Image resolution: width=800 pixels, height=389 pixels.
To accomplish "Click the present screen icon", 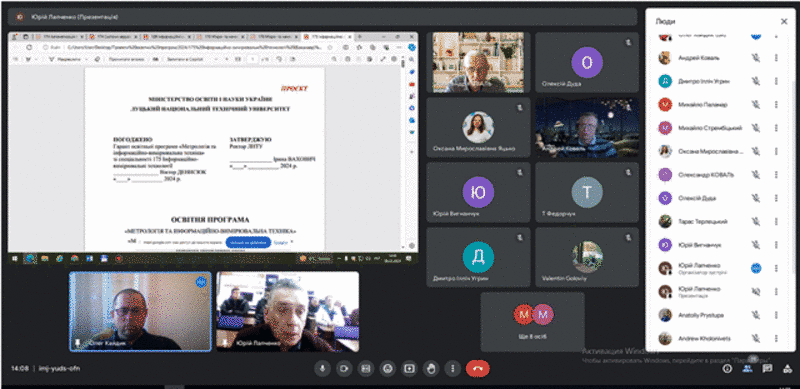I will tap(410, 368).
